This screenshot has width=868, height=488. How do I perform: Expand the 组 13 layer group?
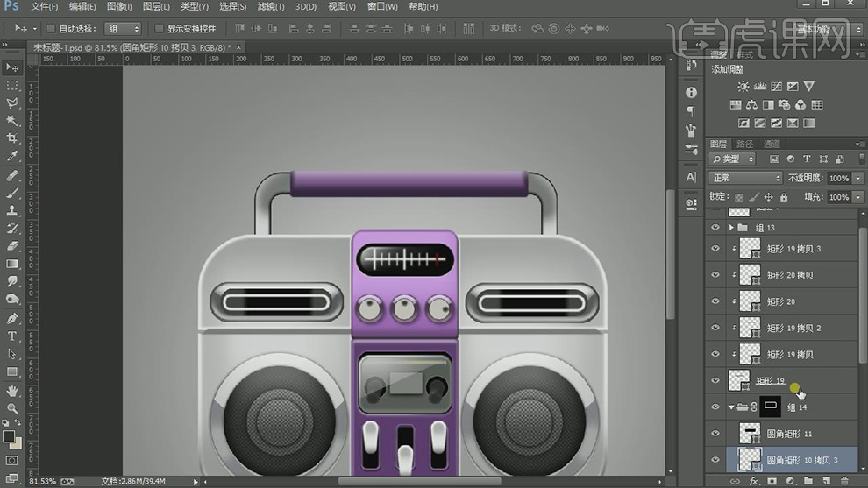click(x=731, y=228)
